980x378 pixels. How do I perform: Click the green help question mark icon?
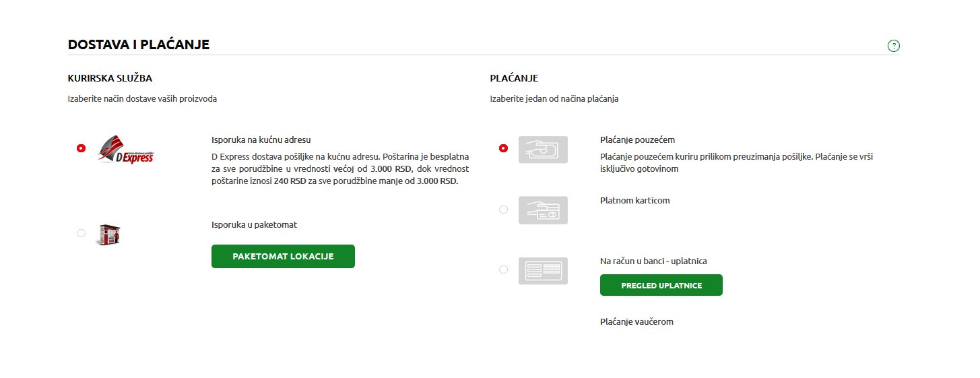(x=894, y=46)
